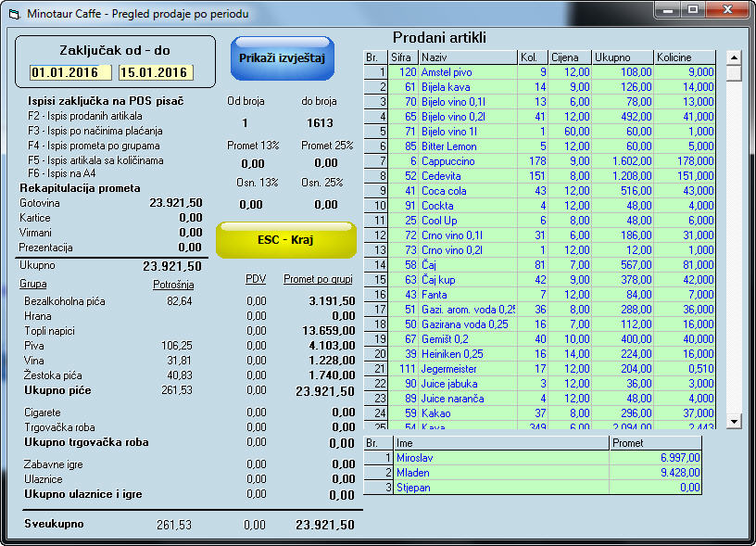Click the Prikaži izvještaj button
The image size is (756, 546).
tap(282, 58)
